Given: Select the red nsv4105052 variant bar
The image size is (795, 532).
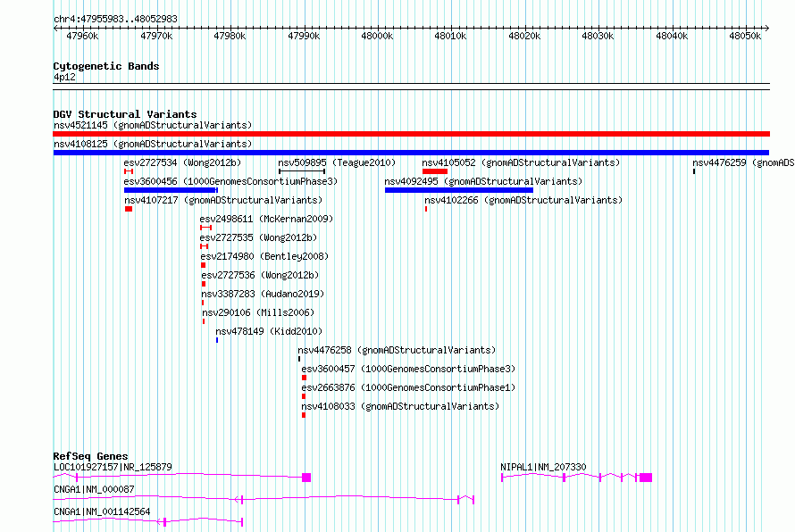Looking at the screenshot, I should [434, 171].
